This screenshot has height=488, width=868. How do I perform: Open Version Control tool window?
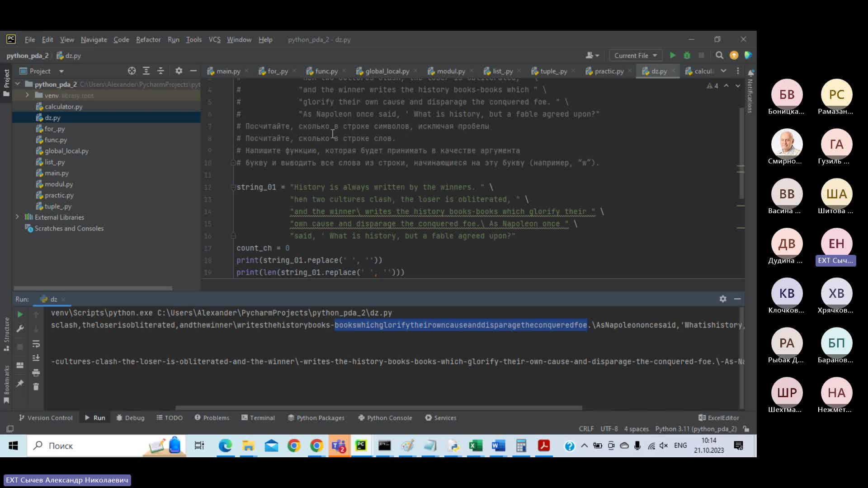tap(46, 418)
